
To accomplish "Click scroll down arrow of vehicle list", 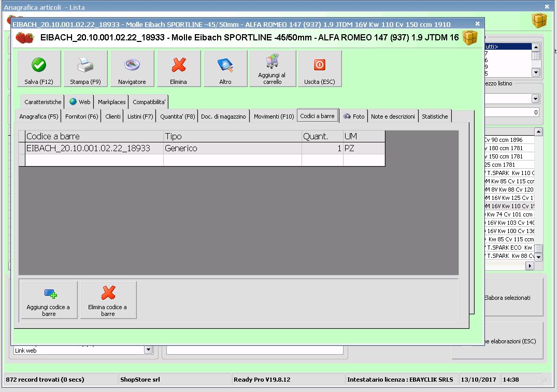I will coord(538,257).
